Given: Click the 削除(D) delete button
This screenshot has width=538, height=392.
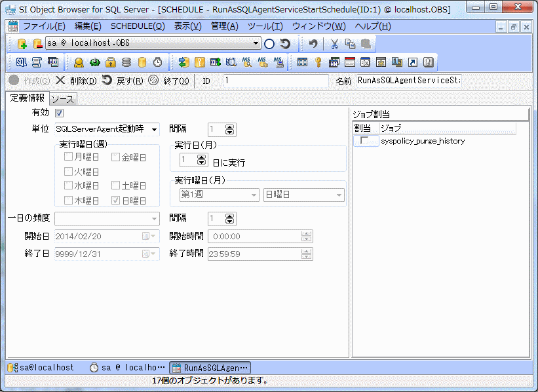Looking at the screenshot, I should pyautogui.click(x=76, y=81).
